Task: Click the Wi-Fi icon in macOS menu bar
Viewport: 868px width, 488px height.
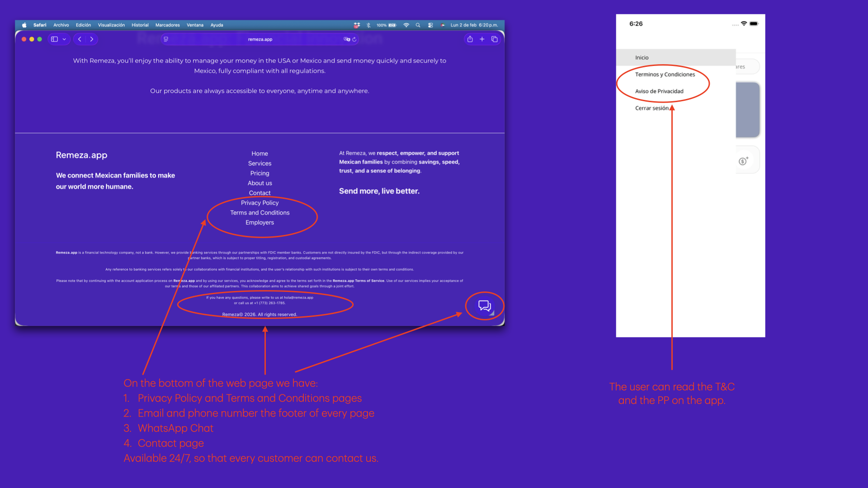Action: [406, 25]
